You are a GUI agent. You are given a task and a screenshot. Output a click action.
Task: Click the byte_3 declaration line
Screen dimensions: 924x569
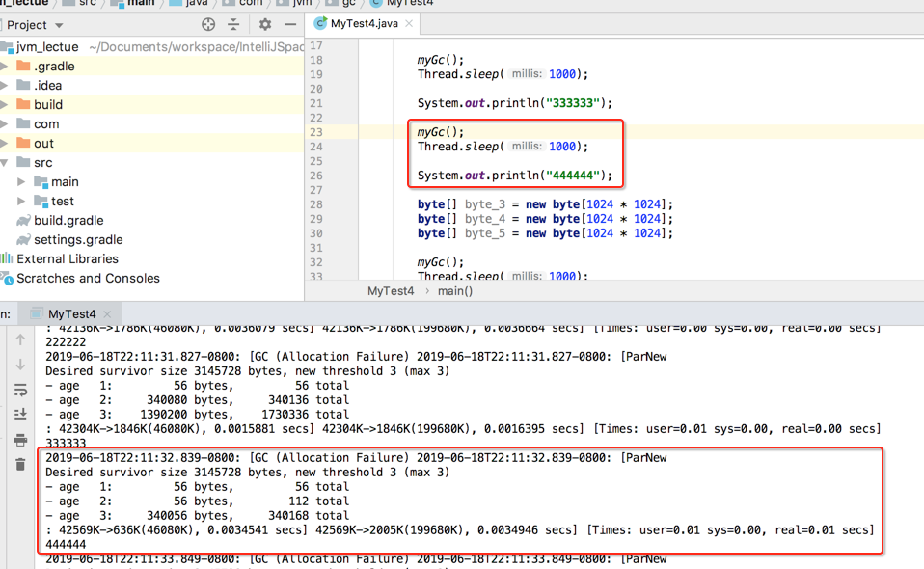click(x=545, y=204)
